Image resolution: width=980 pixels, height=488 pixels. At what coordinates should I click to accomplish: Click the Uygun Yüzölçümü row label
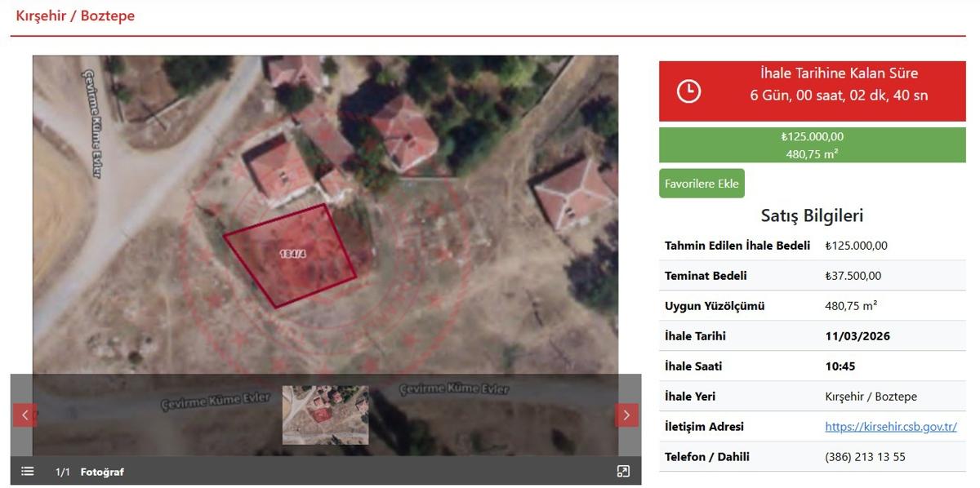(x=715, y=306)
